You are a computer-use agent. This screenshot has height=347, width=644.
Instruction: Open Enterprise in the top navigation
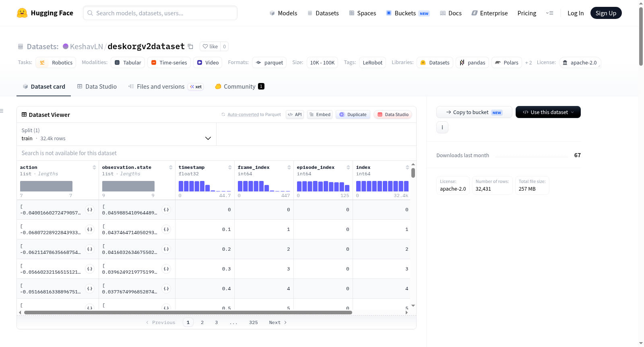point(489,13)
